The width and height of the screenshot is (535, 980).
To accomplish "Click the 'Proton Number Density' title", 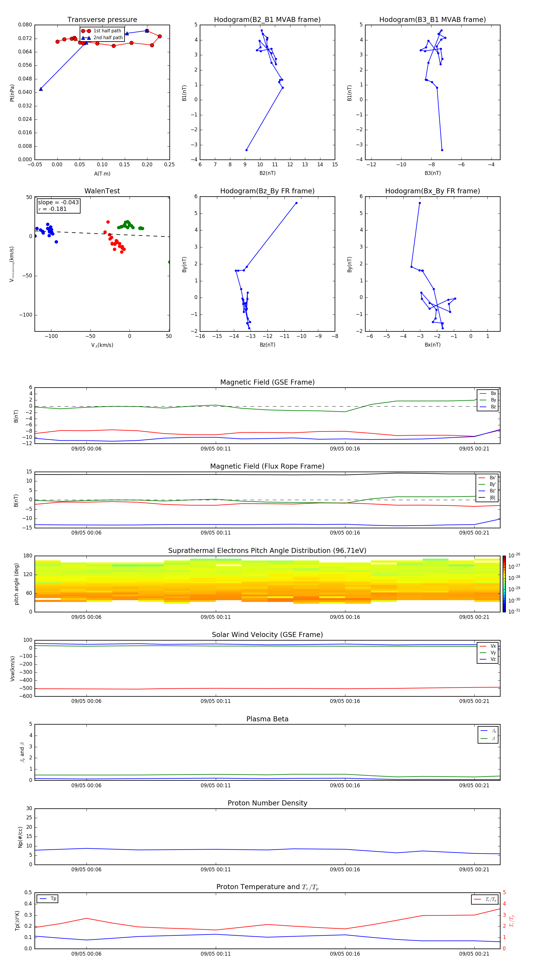I will coord(267,804).
